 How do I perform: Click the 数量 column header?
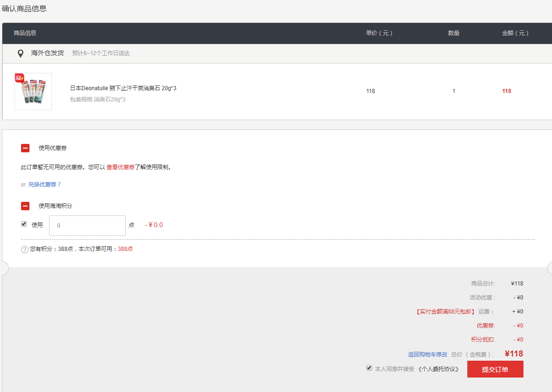(x=454, y=33)
